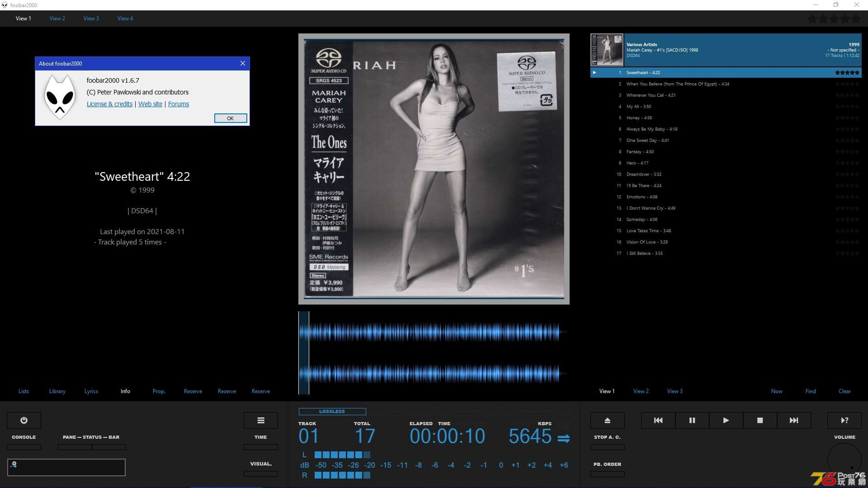Toggle the DSD64 format display
The image size is (868, 488).
(142, 210)
